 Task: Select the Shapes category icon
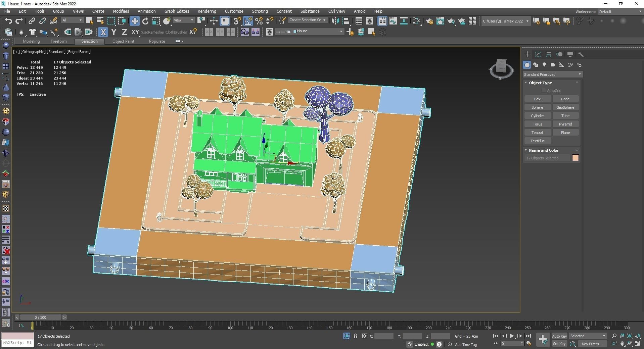click(536, 65)
